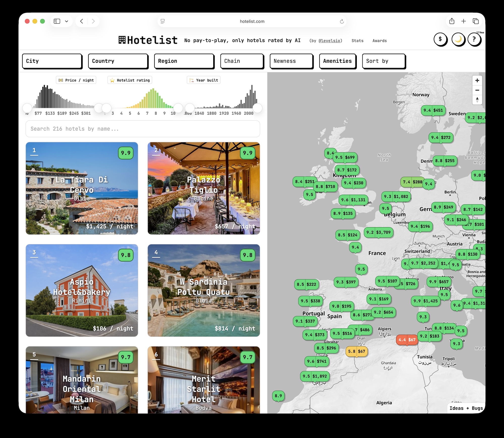Open the sidebar tab group chevron

(x=67, y=21)
